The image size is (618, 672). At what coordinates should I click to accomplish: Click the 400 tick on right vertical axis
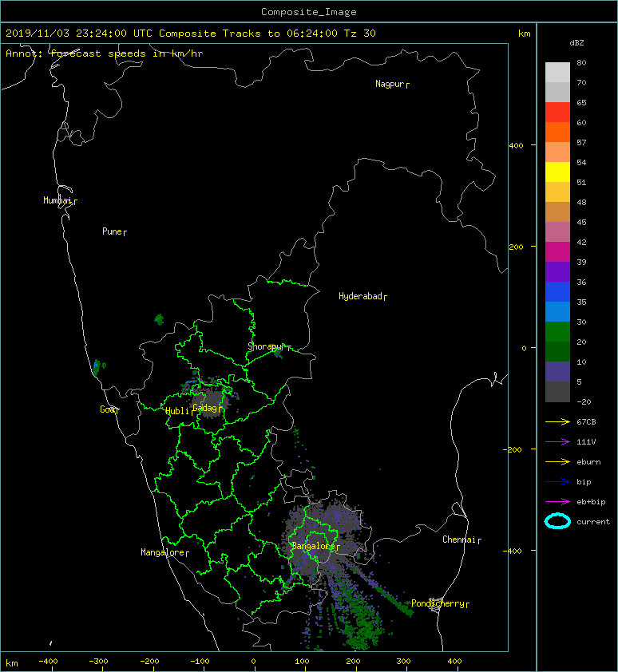516,146
